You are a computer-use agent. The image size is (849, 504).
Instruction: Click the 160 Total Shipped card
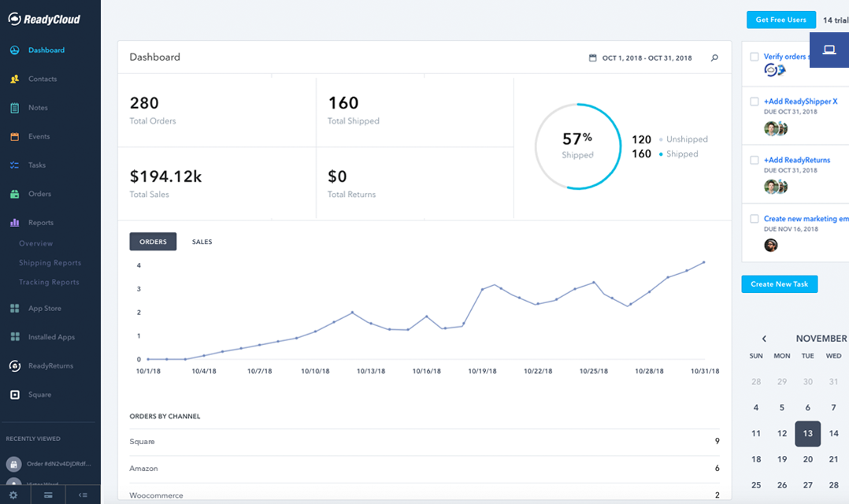415,110
